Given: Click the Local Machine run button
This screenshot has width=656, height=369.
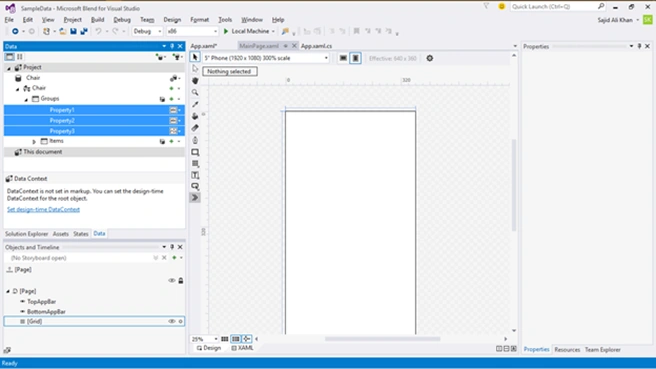Looking at the screenshot, I should (250, 31).
